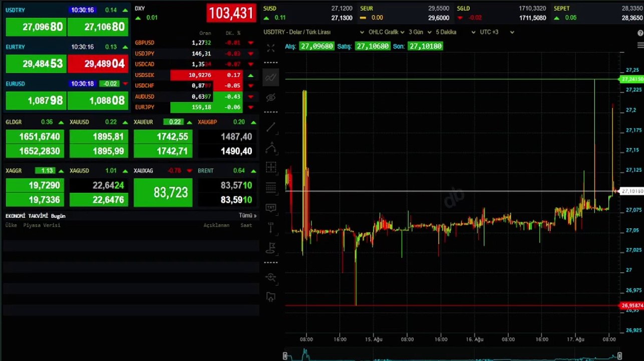This screenshot has height=361, width=644.
Task: Grab the left handle of range navigator
Action: 285,356
